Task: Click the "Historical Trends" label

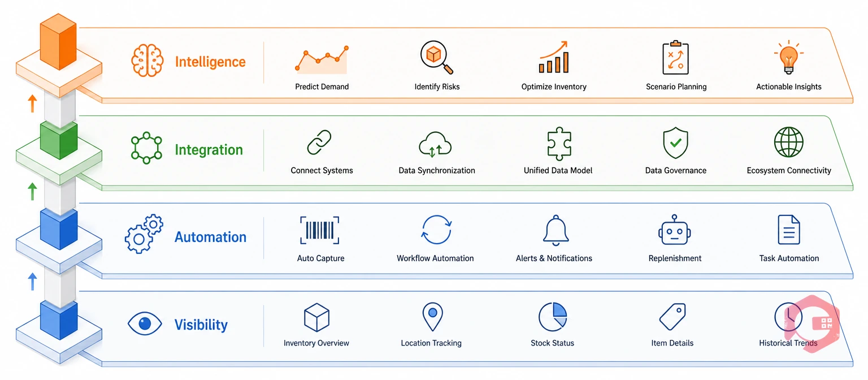Action: [788, 343]
